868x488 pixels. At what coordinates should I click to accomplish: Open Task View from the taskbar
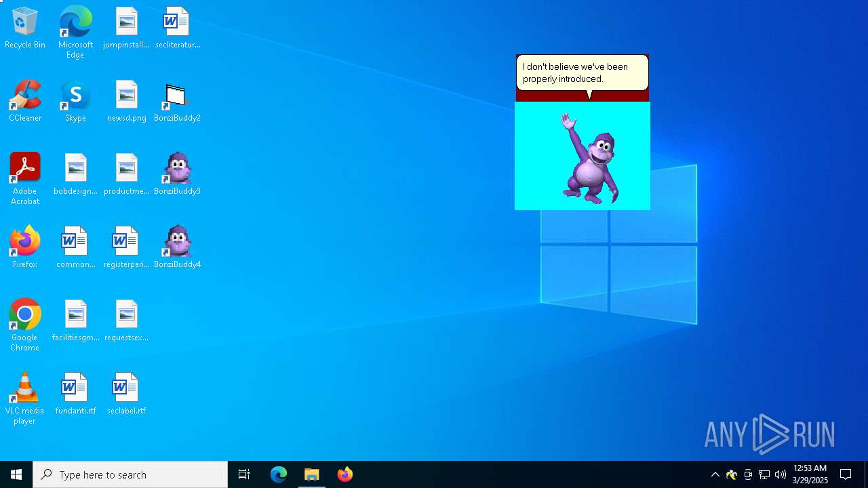tap(244, 474)
